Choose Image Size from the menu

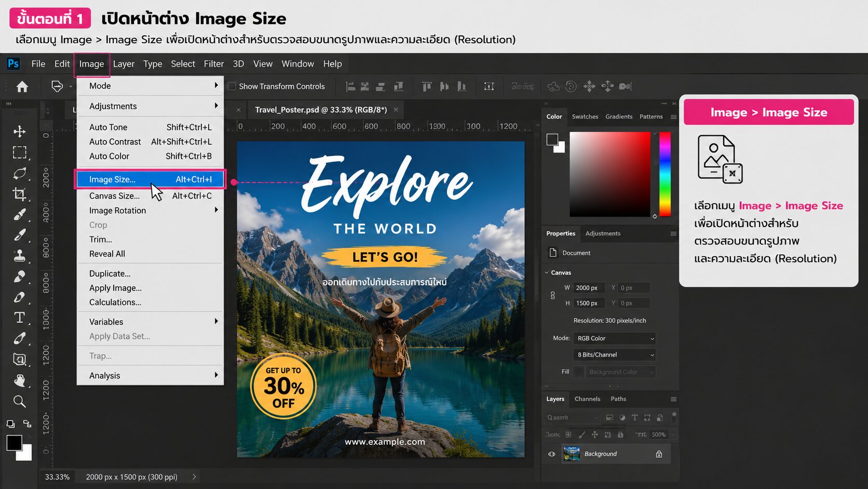coord(151,179)
